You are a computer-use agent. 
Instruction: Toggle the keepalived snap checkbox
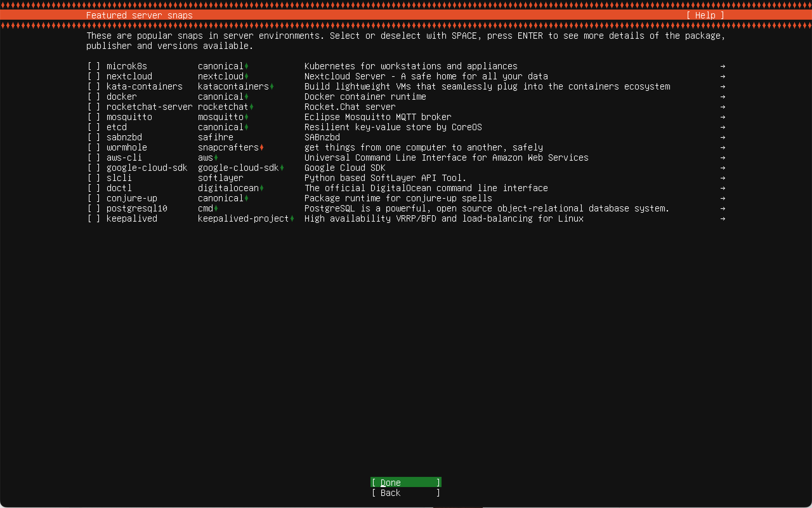click(94, 219)
